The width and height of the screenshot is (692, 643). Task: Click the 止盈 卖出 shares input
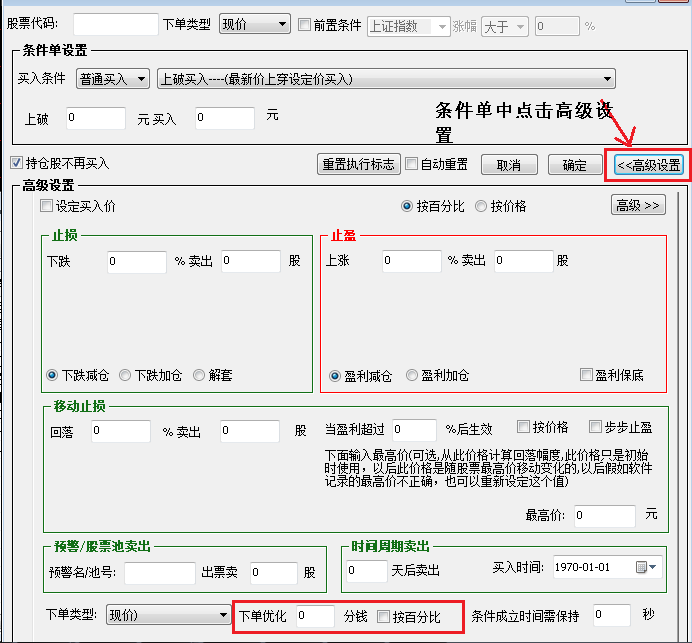pos(523,261)
